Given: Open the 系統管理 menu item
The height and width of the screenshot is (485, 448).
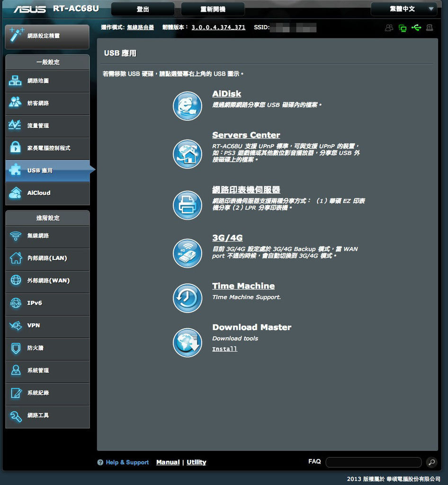Looking at the screenshot, I should click(x=48, y=370).
